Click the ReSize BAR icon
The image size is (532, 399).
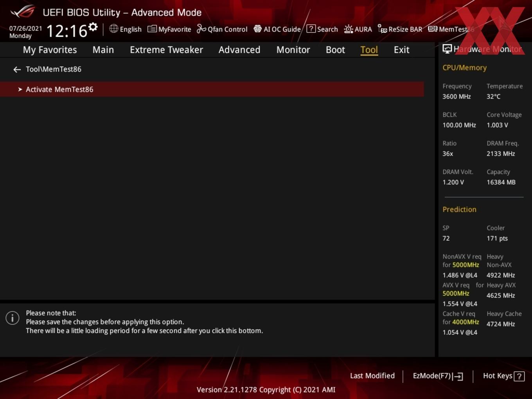pos(382,29)
